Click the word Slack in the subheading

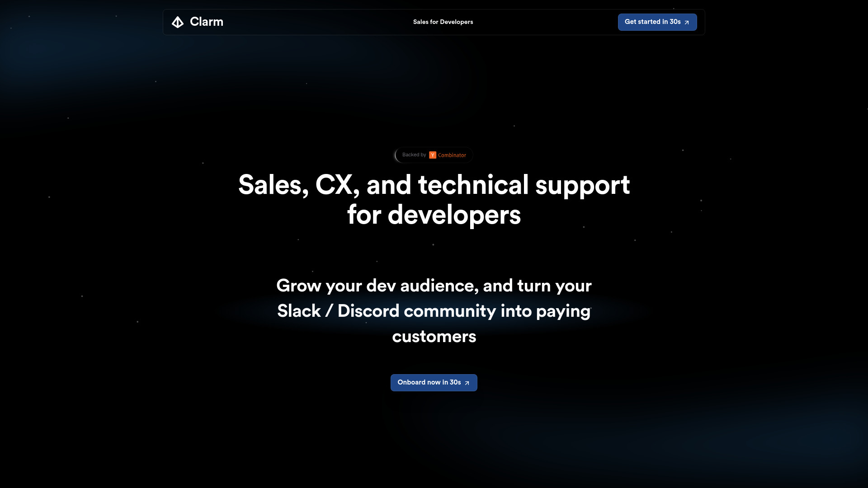click(298, 311)
